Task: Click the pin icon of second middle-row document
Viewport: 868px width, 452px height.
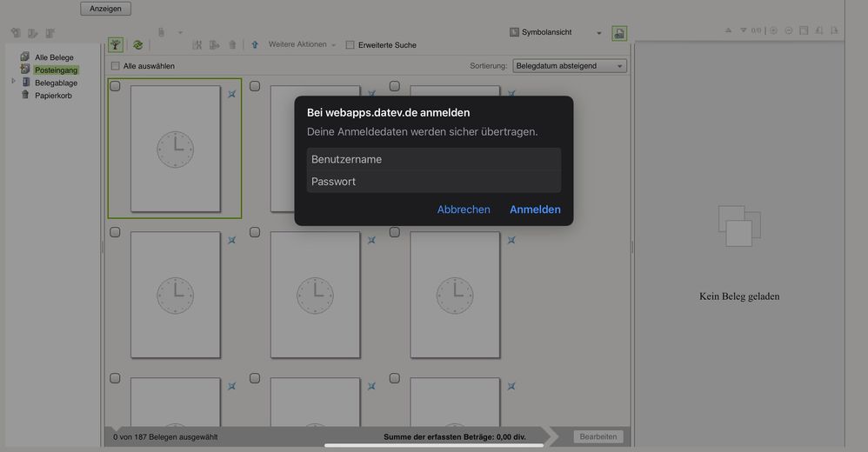Action: pyautogui.click(x=371, y=240)
